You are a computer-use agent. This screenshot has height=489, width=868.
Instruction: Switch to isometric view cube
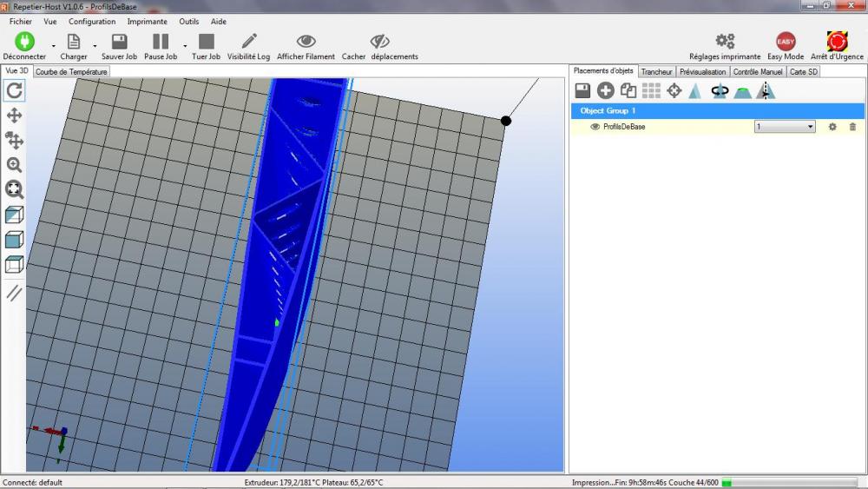(x=14, y=215)
